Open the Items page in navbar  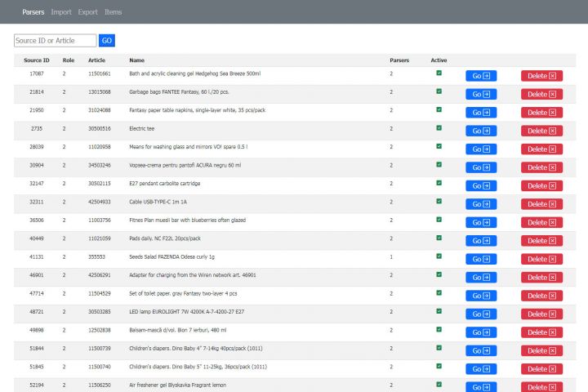tap(114, 12)
